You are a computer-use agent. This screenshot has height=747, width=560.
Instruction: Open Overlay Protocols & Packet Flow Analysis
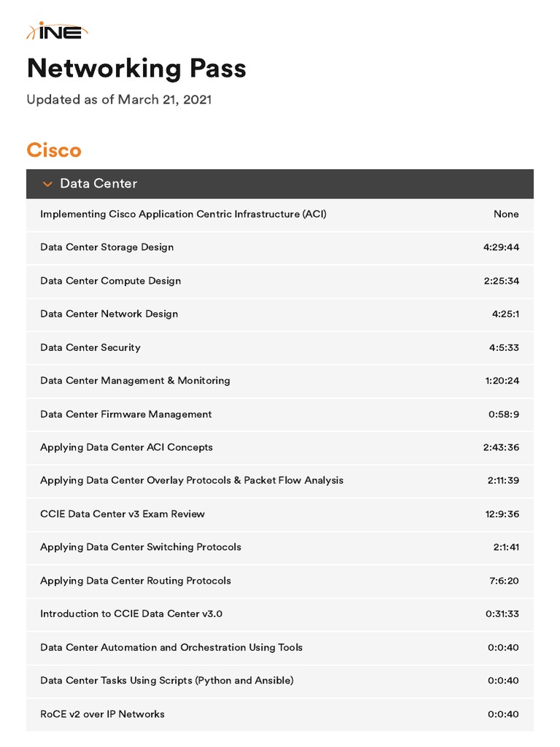click(x=192, y=481)
